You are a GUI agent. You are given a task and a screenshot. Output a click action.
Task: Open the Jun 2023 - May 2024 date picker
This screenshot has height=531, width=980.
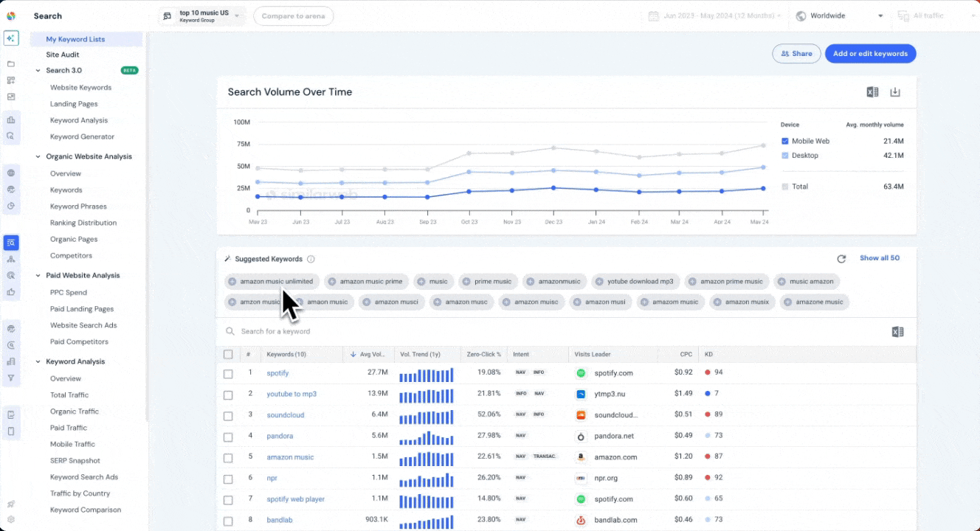[x=712, y=15]
